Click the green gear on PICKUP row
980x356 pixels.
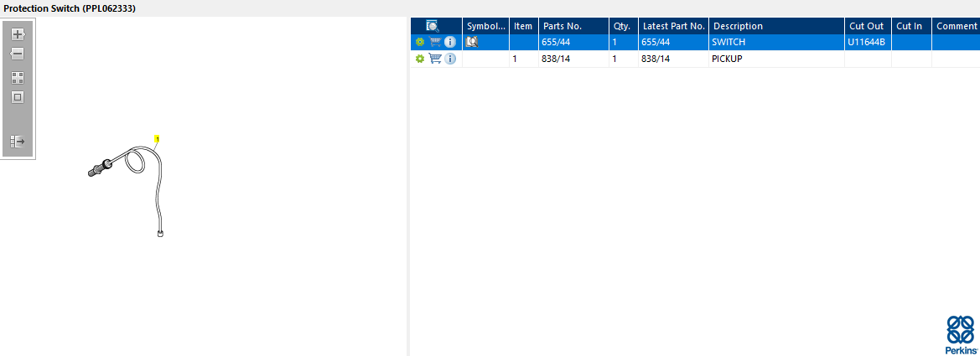(419, 59)
